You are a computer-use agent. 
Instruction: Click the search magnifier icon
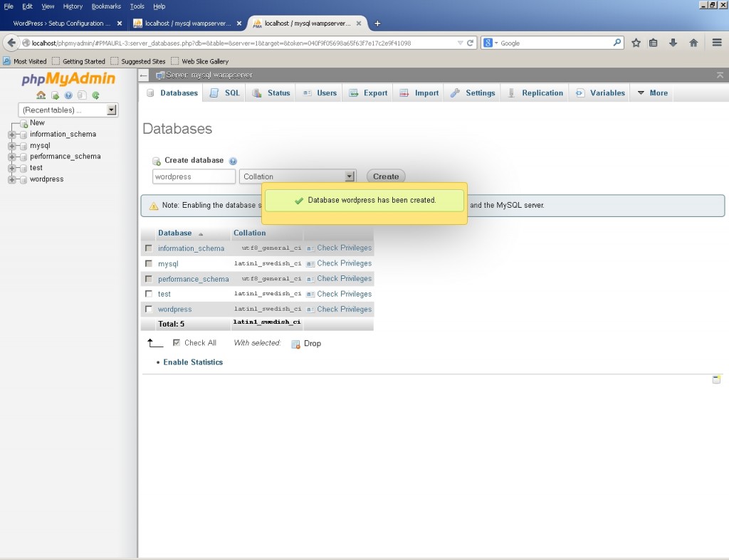click(x=617, y=43)
